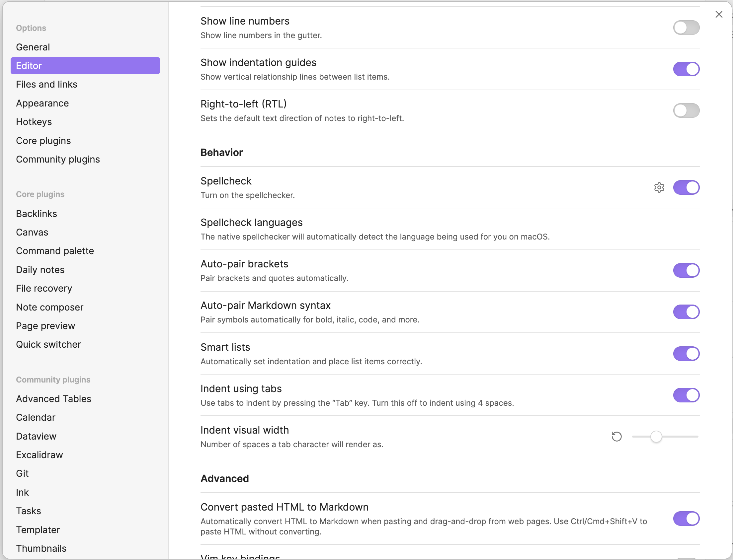
Task: Open Appearance settings
Action: coord(42,103)
